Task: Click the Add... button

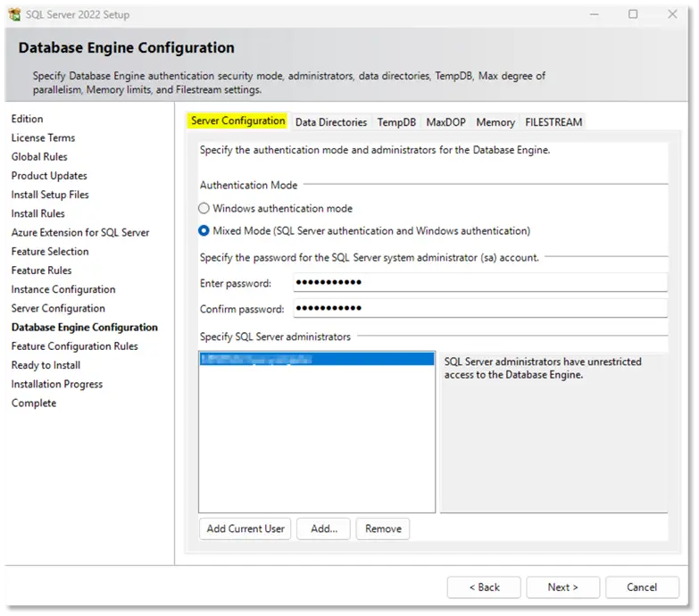Action: 324,529
